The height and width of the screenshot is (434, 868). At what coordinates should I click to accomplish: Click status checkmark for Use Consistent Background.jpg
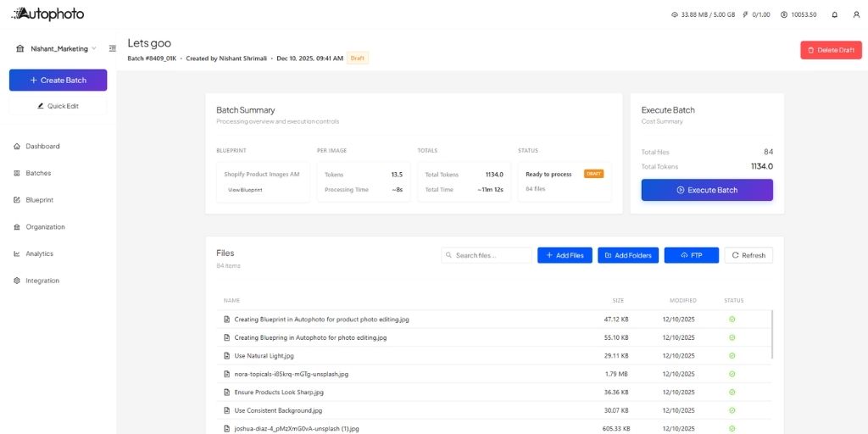tap(732, 410)
